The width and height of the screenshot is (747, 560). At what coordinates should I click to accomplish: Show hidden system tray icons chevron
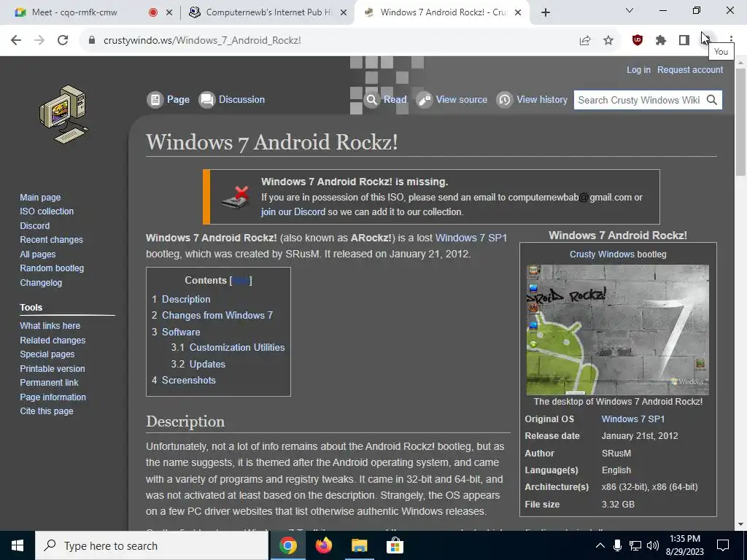coord(600,545)
